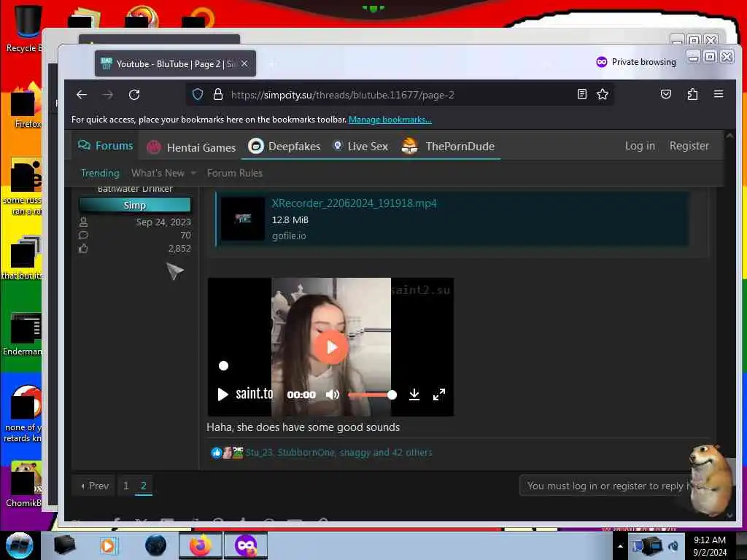The height and width of the screenshot is (560, 747).
Task: Click the Log in link
Action: (x=640, y=146)
